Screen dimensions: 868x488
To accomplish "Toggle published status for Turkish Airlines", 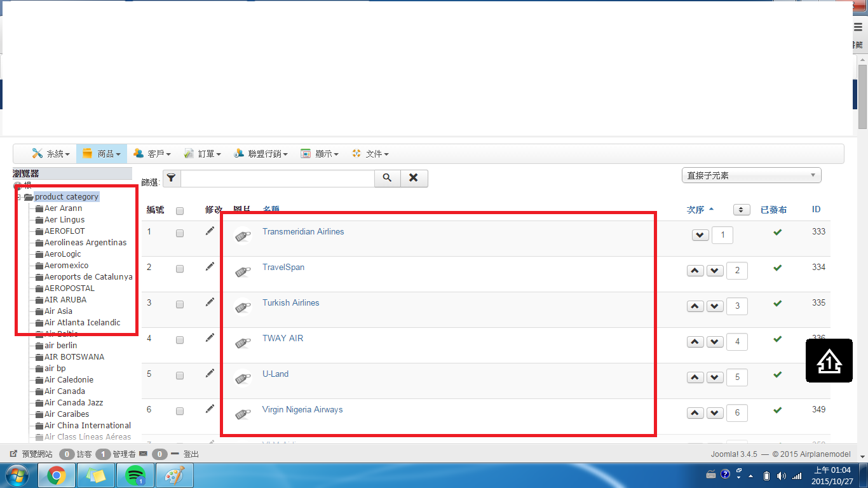I will (777, 304).
